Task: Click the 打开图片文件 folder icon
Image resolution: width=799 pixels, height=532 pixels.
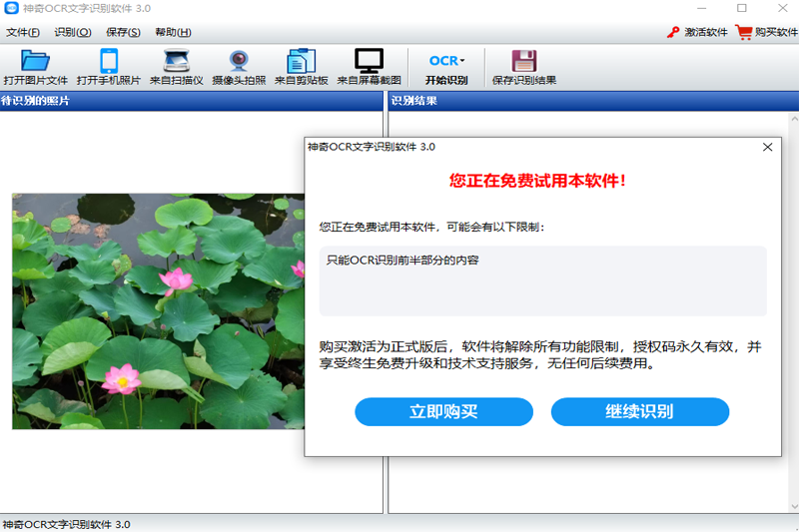Action: pyautogui.click(x=35, y=60)
